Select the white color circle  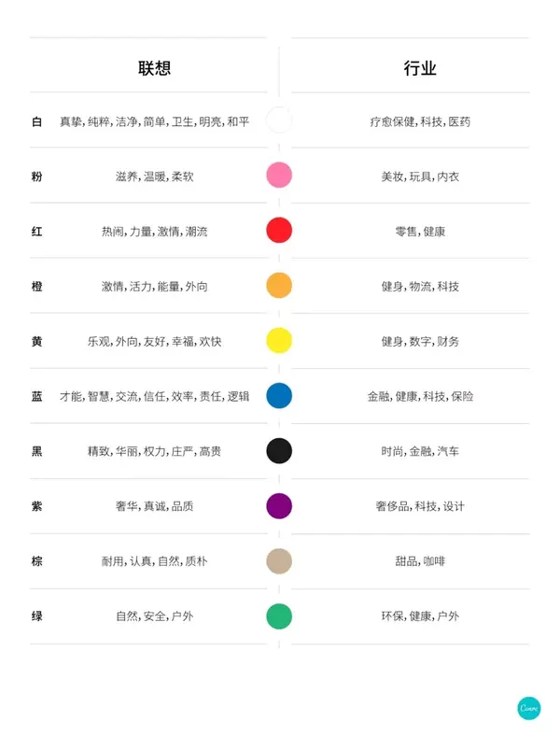tap(279, 120)
